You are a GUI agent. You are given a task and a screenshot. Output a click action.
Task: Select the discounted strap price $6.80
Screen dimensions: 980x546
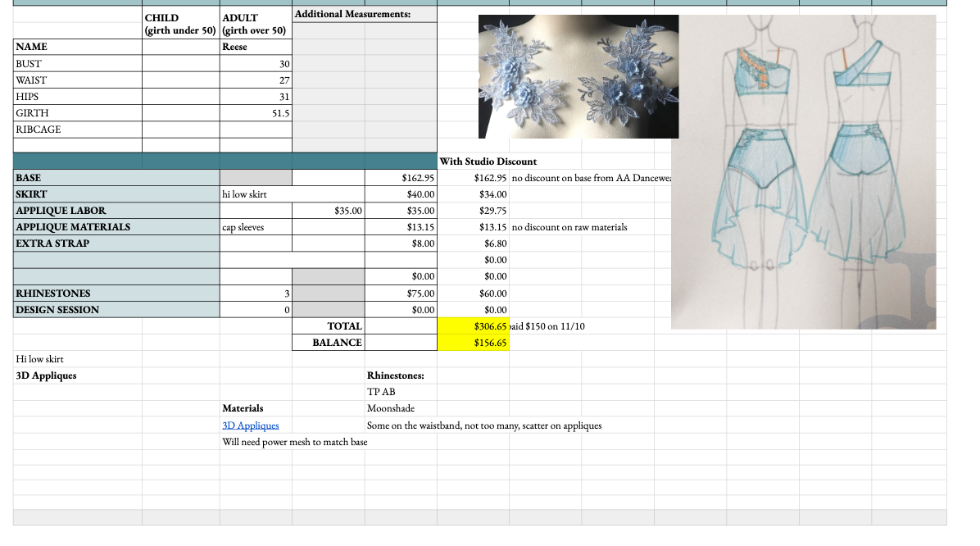click(x=473, y=243)
